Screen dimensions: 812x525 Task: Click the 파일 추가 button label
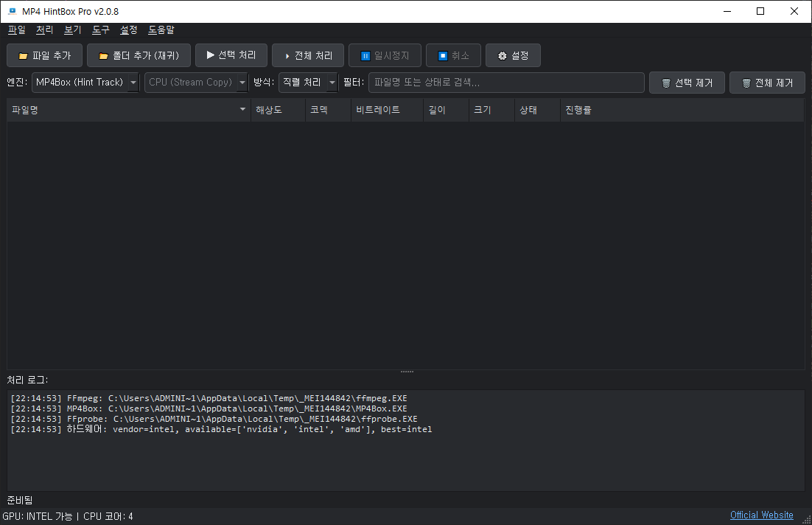point(52,55)
